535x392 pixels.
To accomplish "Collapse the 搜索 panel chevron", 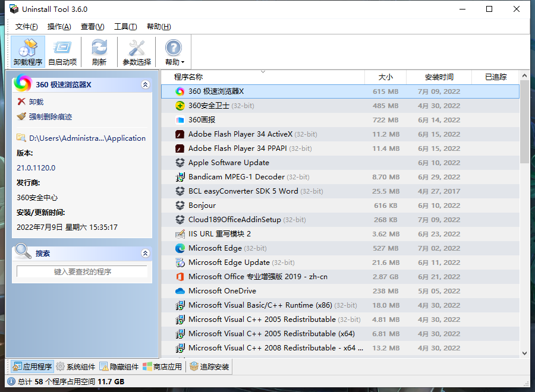I will [x=145, y=254].
